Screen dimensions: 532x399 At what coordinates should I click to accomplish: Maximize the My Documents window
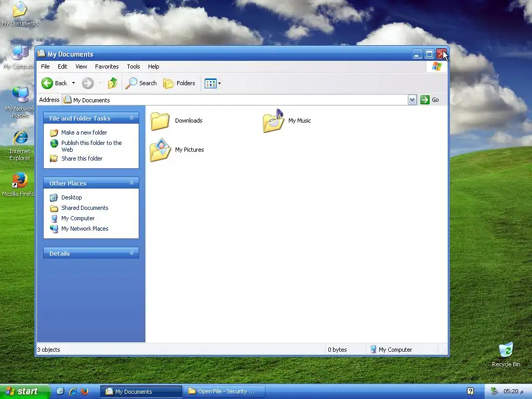coord(429,54)
